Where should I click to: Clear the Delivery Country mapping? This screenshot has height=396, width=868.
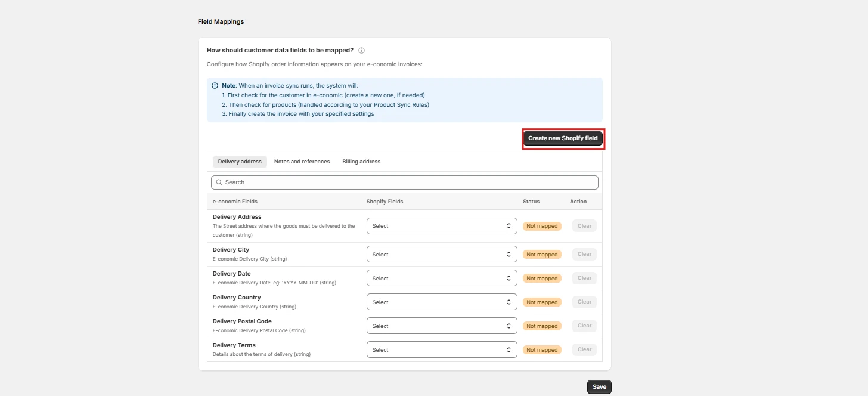click(x=584, y=302)
